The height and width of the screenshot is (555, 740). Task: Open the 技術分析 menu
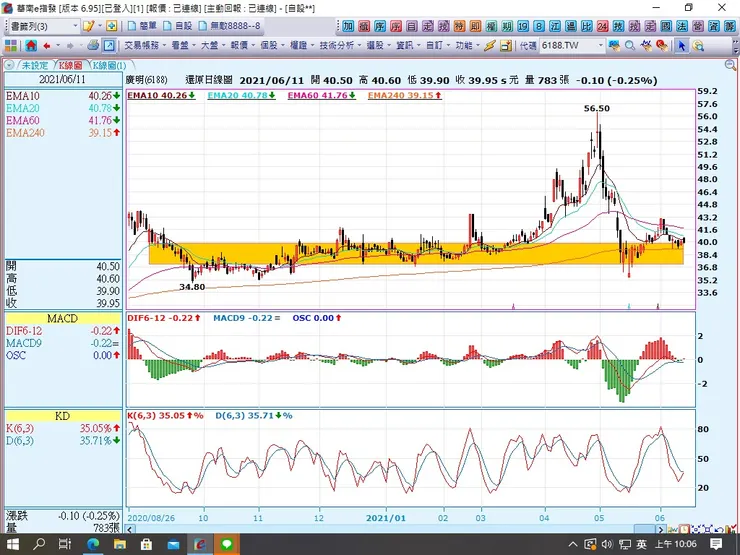pos(340,46)
